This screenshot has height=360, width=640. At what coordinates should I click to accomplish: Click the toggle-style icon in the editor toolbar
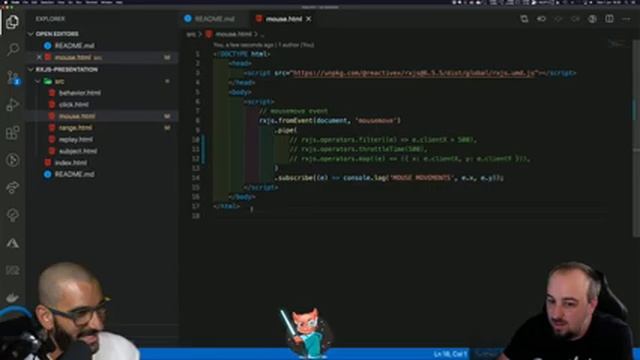coord(541,19)
